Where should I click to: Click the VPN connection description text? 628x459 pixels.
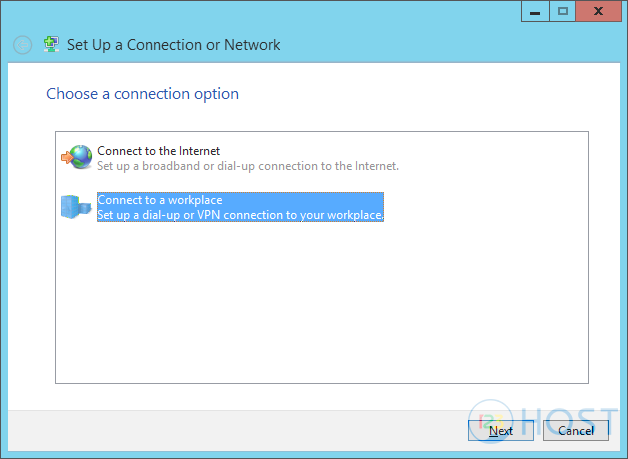pos(240,215)
